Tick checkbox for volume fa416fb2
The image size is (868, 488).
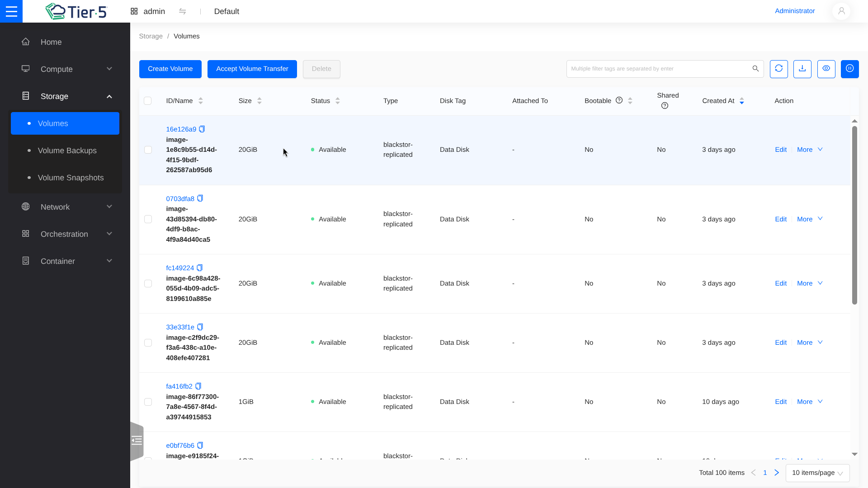(x=148, y=402)
